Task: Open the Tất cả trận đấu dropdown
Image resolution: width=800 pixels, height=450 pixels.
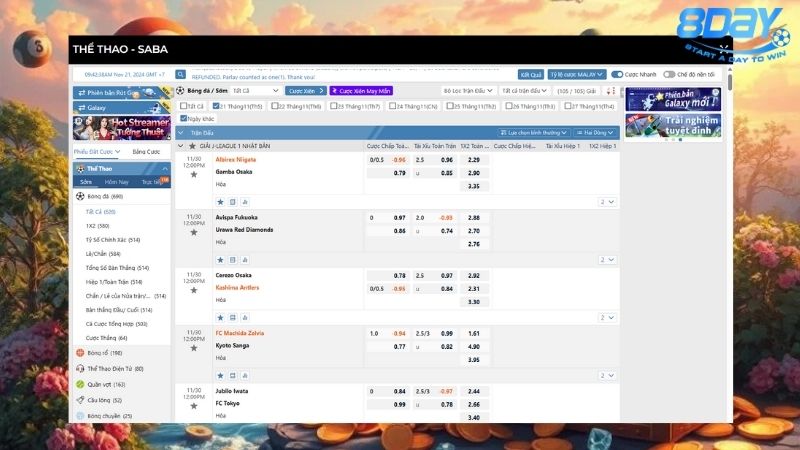Action: coord(524,91)
